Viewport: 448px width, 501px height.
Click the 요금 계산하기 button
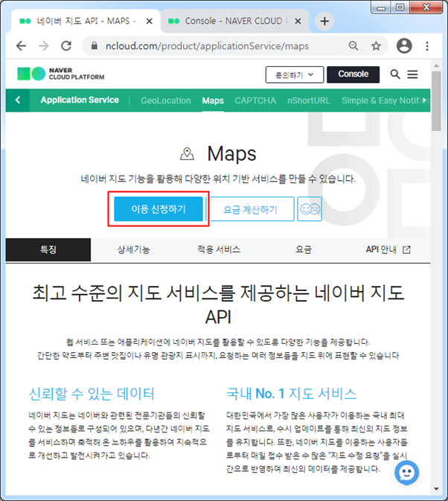pyautogui.click(x=251, y=209)
